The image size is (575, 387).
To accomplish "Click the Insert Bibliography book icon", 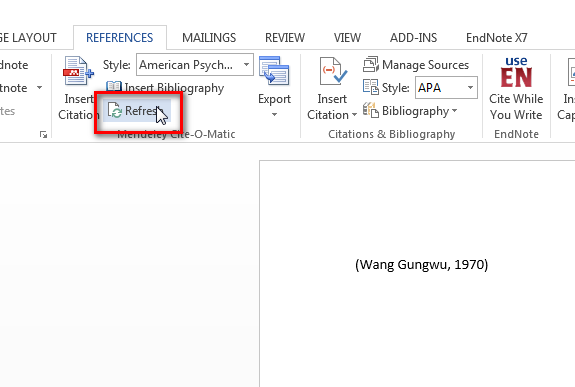I will pos(114,87).
